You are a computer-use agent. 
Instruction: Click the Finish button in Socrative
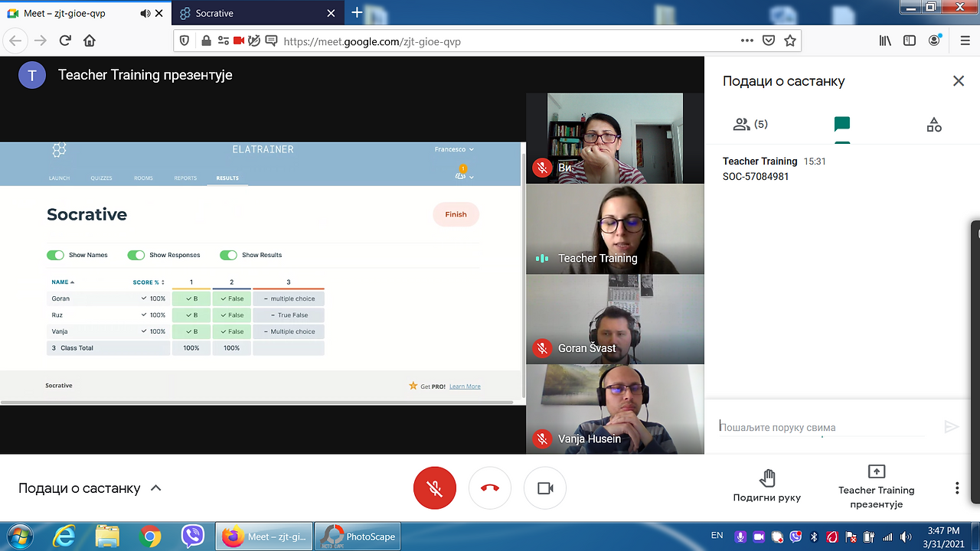[456, 214]
